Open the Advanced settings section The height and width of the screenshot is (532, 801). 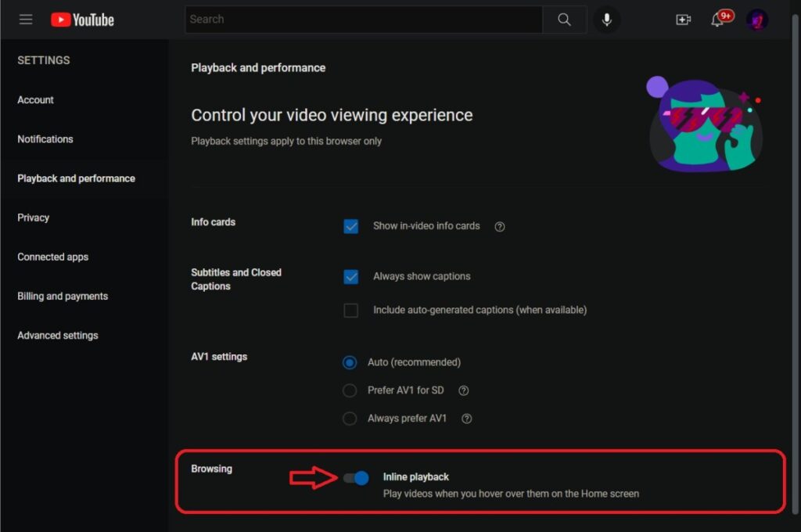point(57,335)
